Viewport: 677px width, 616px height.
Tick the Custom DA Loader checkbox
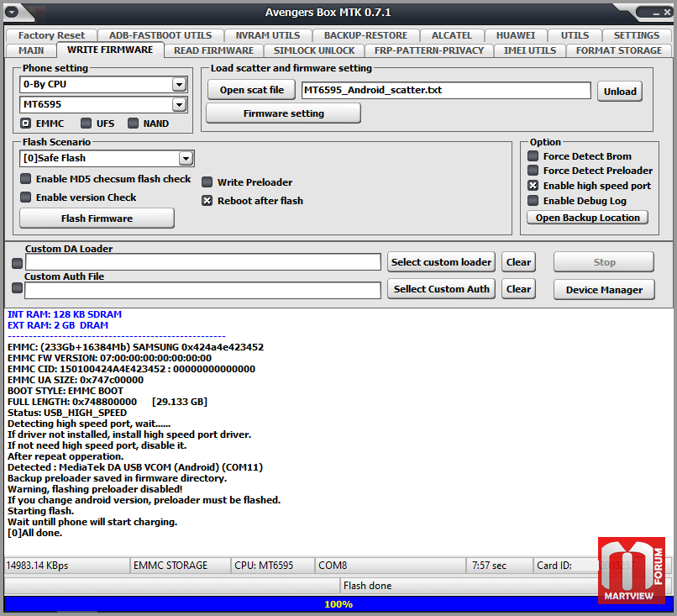pos(18,263)
